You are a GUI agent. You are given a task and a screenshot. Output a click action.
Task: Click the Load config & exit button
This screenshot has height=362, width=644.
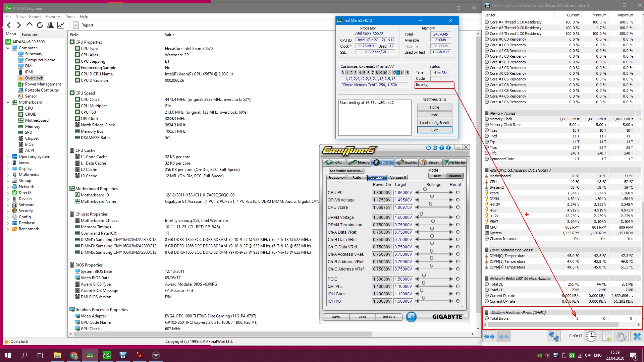point(434,123)
